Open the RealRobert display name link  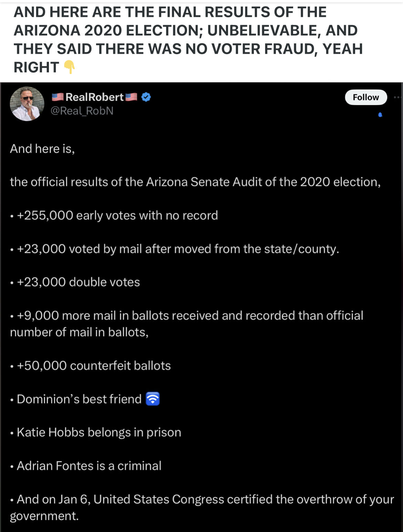click(94, 97)
